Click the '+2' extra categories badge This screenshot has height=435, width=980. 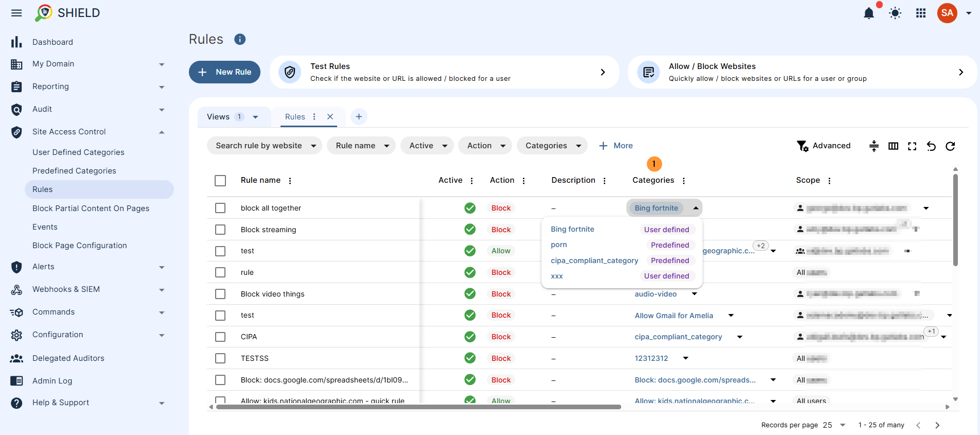pos(761,246)
